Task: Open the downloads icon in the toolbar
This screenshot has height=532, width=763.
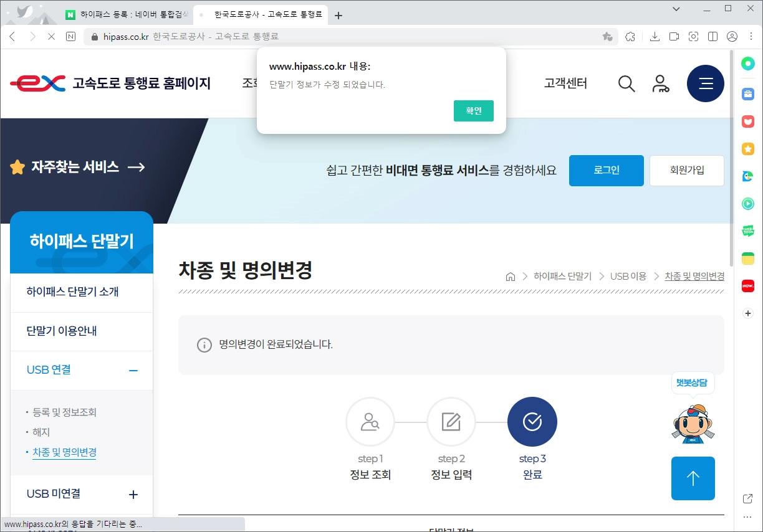Action: tap(655, 36)
